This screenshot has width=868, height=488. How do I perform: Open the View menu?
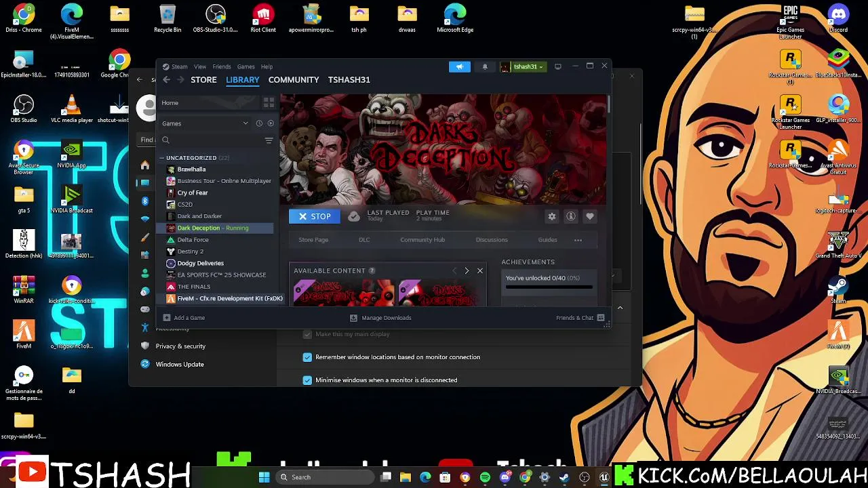200,66
